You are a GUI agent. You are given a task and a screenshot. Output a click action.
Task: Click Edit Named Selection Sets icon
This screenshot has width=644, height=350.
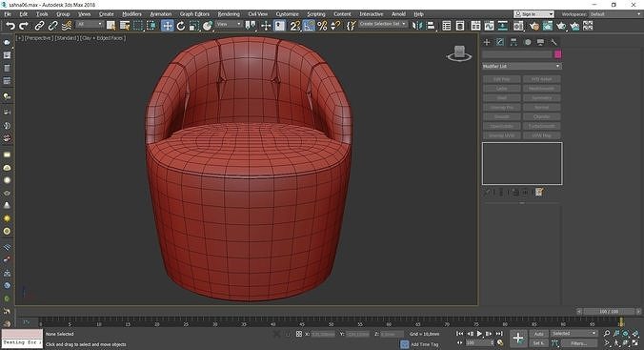[x=351, y=26]
